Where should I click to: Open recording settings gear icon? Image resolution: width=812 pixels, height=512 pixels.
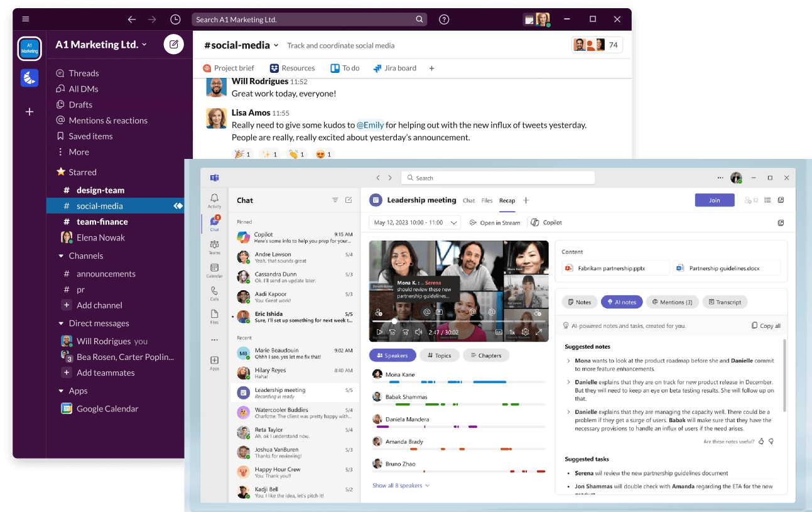pyautogui.click(x=525, y=332)
